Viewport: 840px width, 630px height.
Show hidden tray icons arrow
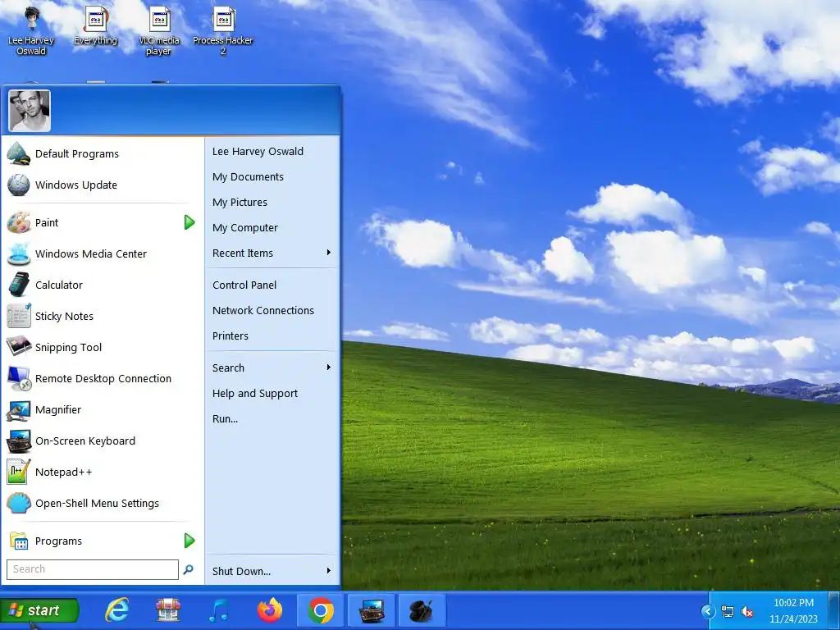pyautogui.click(x=708, y=611)
